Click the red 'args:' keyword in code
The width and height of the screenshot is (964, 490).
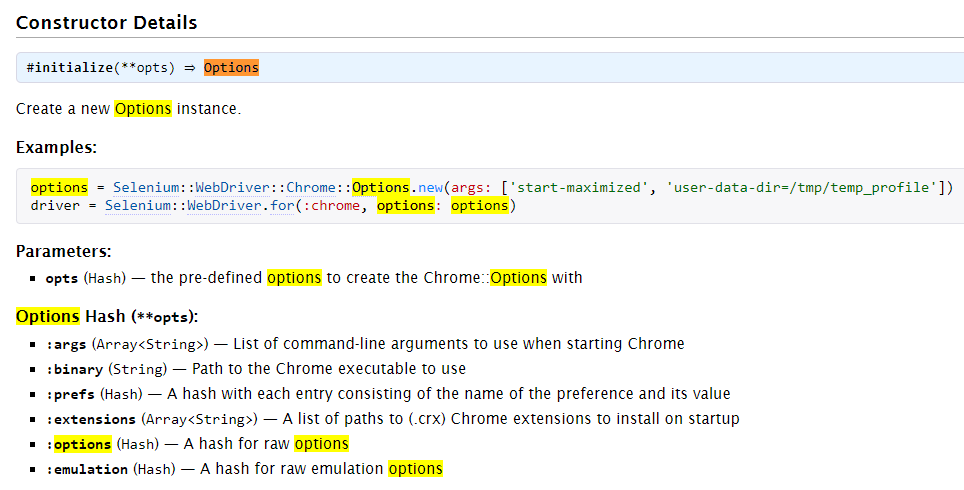[x=472, y=188]
